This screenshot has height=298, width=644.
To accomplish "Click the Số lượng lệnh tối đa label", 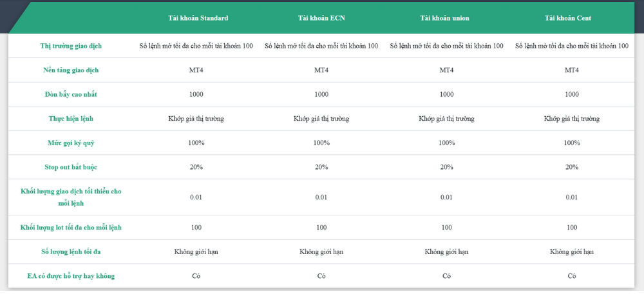I will (71, 252).
